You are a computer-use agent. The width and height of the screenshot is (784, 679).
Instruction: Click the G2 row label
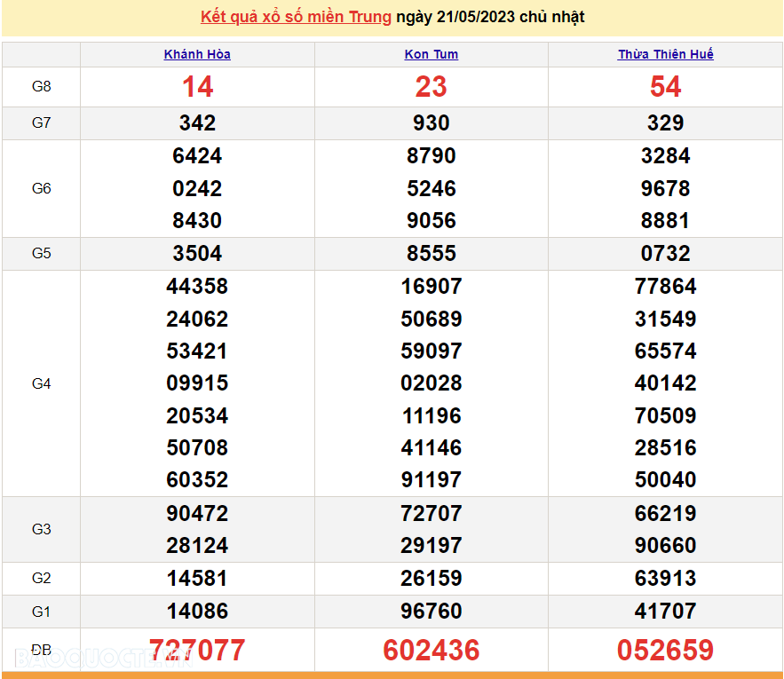tap(41, 578)
